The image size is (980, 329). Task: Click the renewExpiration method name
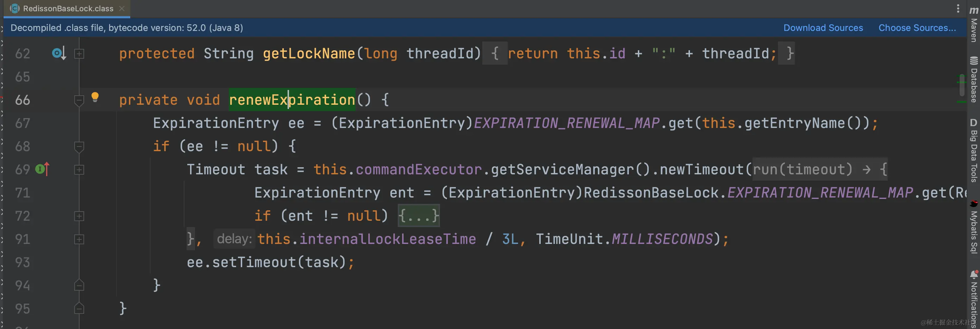click(292, 100)
